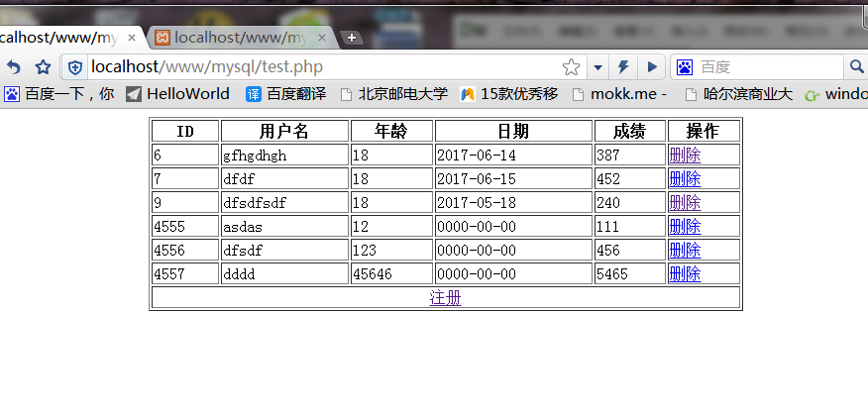Viewport: 868px width, 419px height.
Task: Click 删除 for user gfhgdhgh
Action: 685,155
